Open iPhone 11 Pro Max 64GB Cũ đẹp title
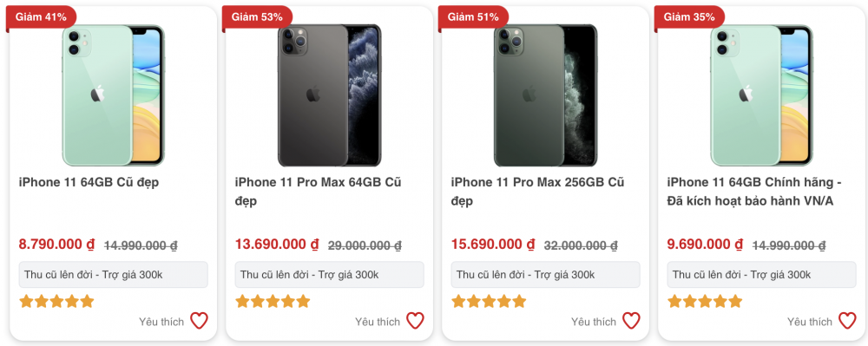 (x=318, y=192)
